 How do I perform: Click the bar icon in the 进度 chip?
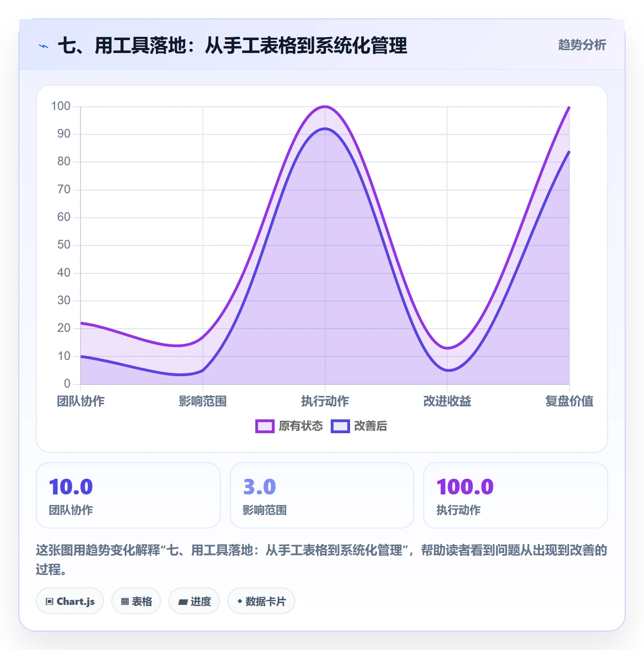[x=183, y=602]
